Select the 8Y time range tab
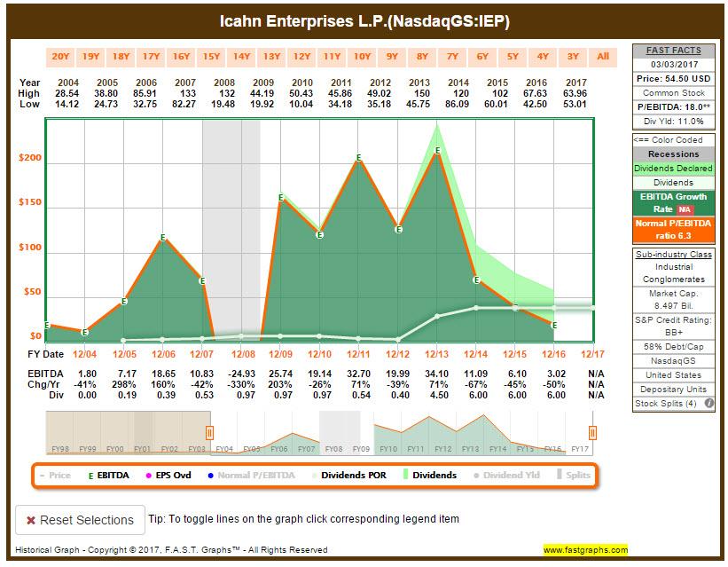 click(x=422, y=57)
